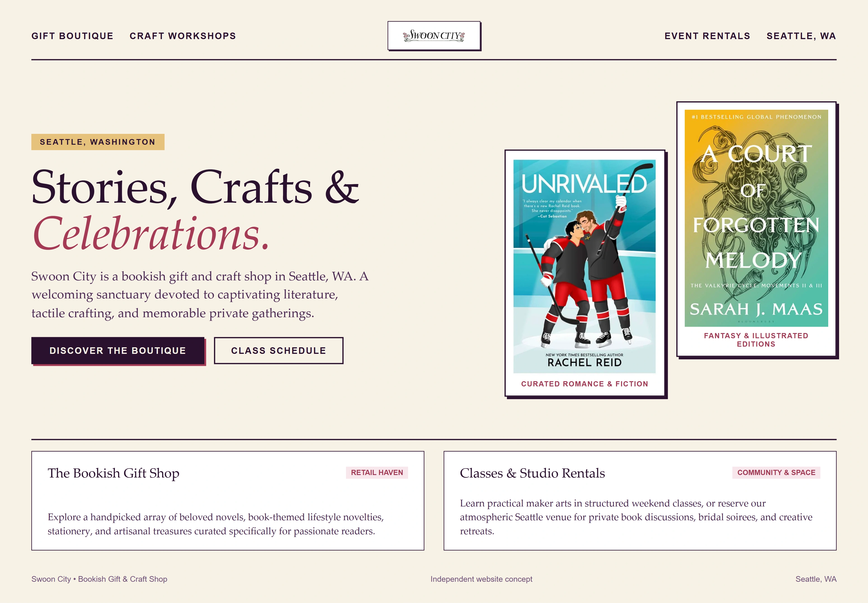Click the Discover the Boutique button

[118, 351]
